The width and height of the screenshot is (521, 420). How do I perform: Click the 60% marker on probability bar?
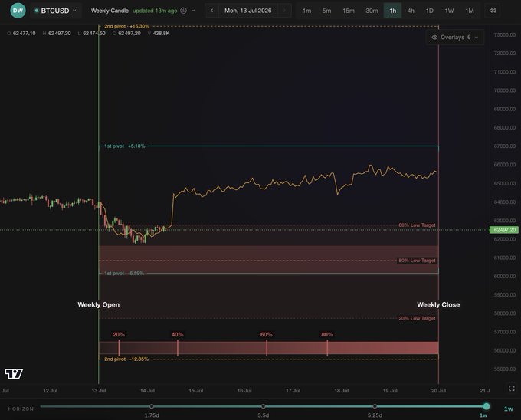(x=267, y=347)
